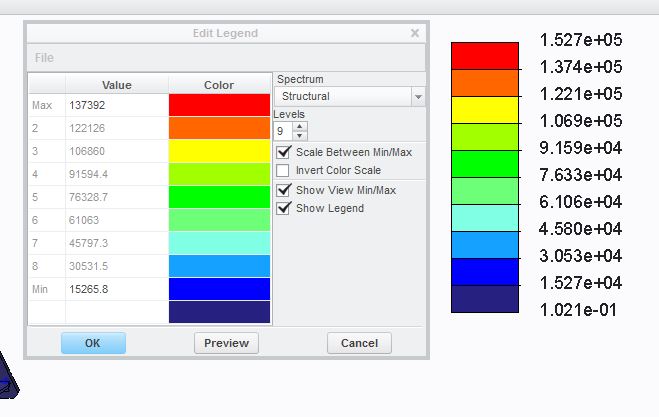Click legend label 3.053e+04
659x417 pixels.
580,256
